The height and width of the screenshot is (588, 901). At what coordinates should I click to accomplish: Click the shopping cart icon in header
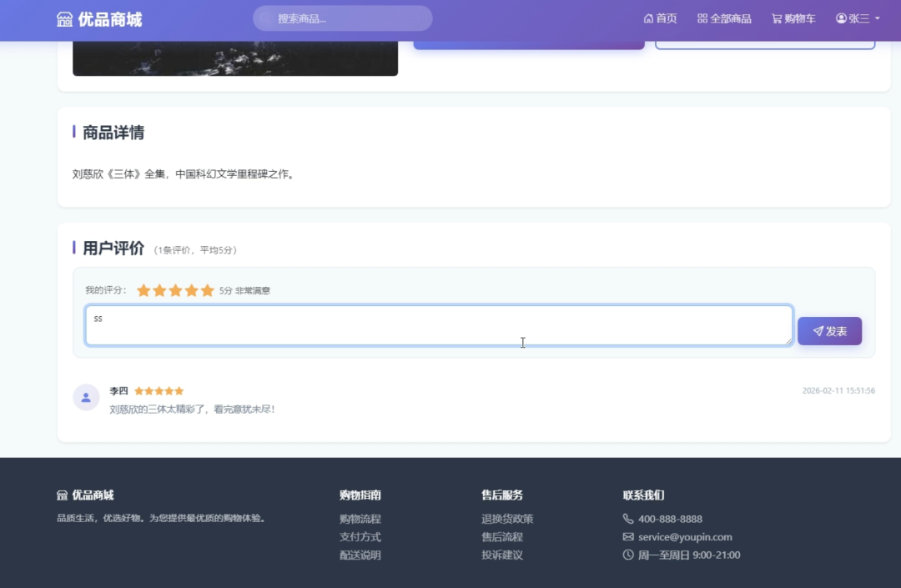point(777,18)
